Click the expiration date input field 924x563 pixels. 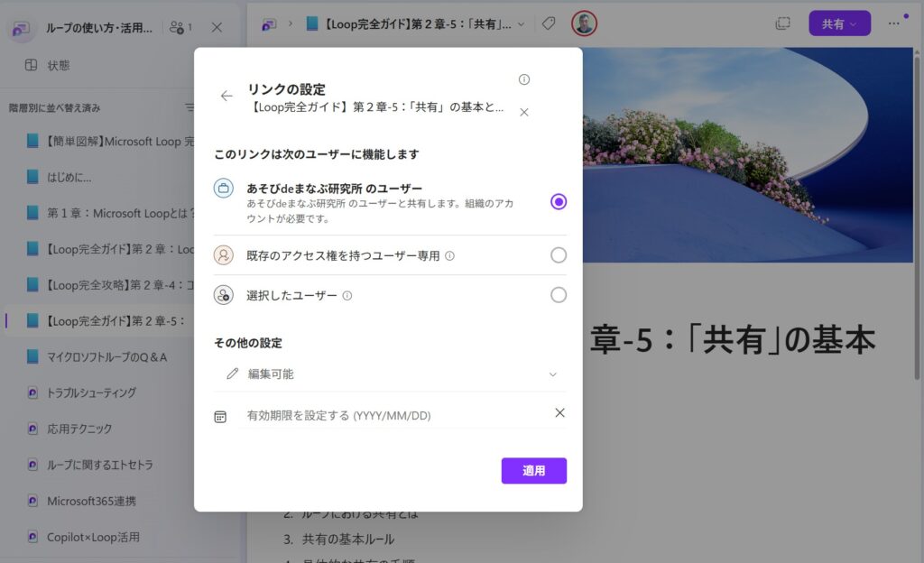point(388,416)
